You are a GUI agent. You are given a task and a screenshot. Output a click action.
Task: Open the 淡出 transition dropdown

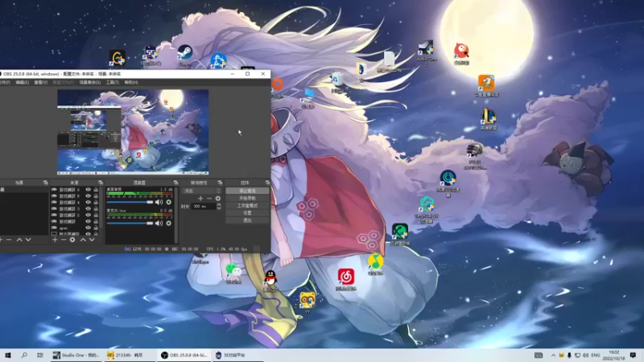click(x=202, y=191)
